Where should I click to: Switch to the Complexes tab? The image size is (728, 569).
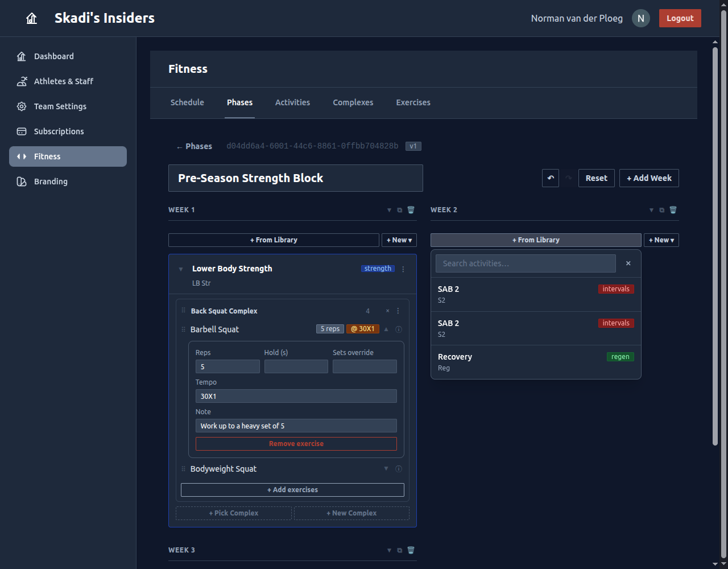pos(353,102)
